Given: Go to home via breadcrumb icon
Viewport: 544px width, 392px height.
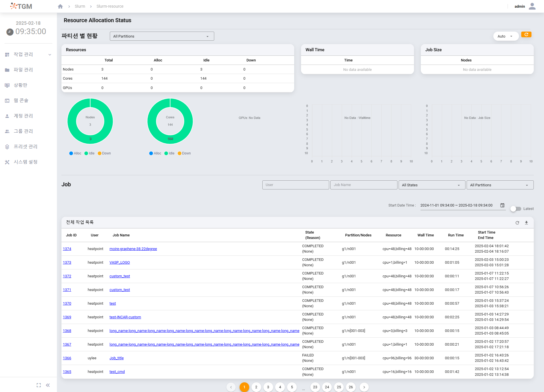Looking at the screenshot, I should pos(60,6).
